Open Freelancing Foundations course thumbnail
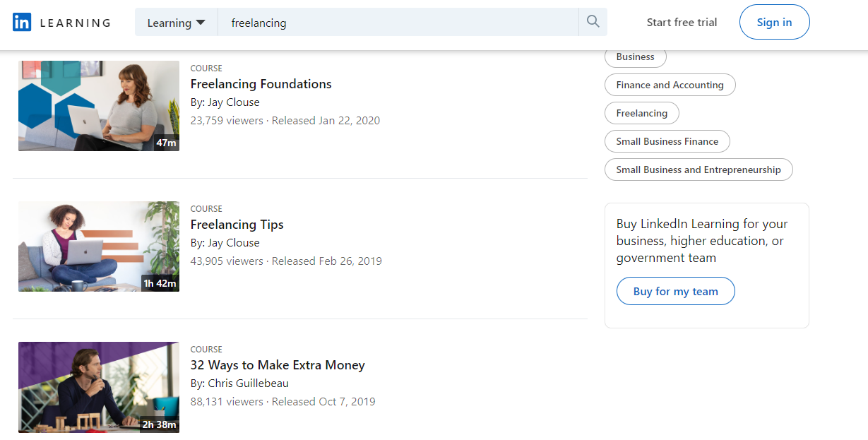The width and height of the screenshot is (868, 440). 99,106
